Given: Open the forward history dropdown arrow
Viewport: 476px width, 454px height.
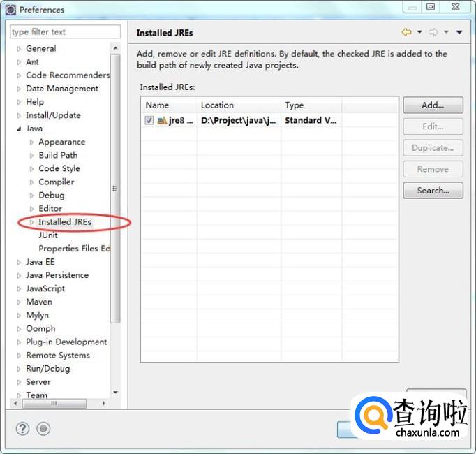Looking at the screenshot, I should point(446,31).
